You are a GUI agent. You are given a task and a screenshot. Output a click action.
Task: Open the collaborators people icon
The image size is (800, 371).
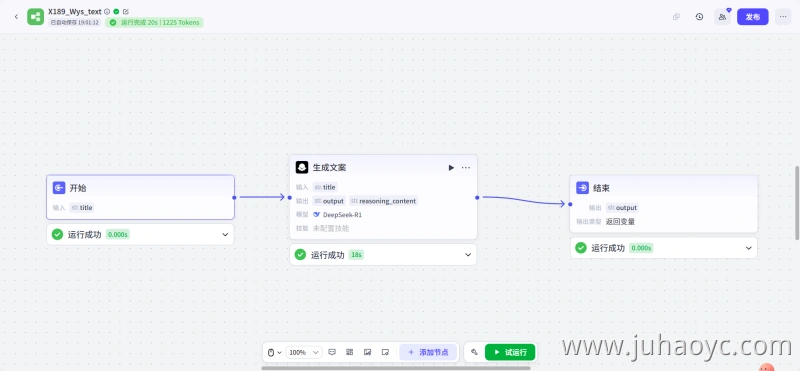pyautogui.click(x=722, y=17)
